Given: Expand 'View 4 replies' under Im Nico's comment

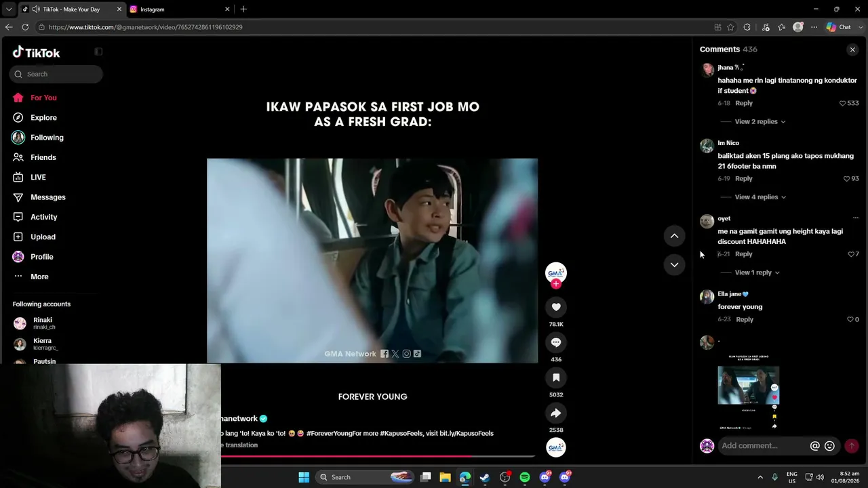Looking at the screenshot, I should click(x=760, y=197).
